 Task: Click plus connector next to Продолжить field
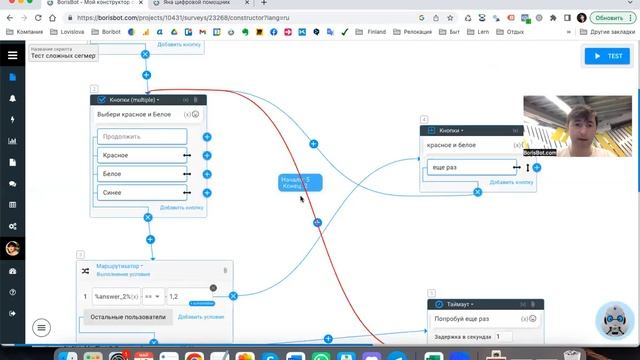207,137
